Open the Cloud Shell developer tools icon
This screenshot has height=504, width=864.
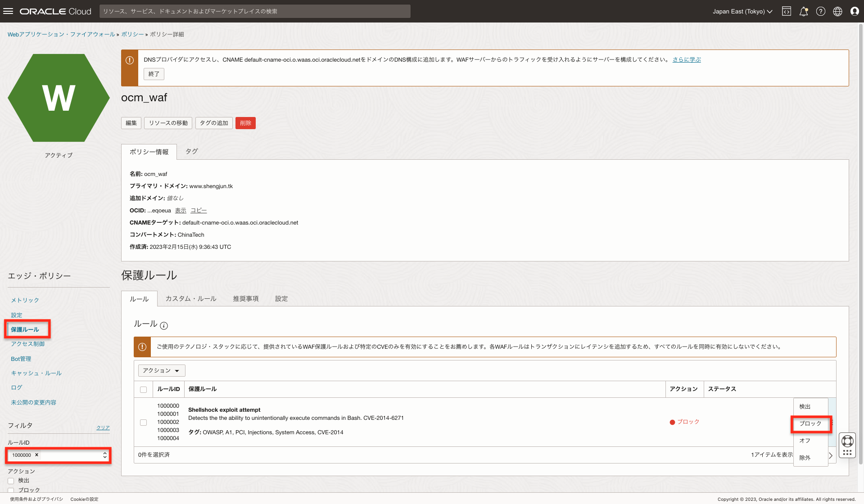(787, 11)
